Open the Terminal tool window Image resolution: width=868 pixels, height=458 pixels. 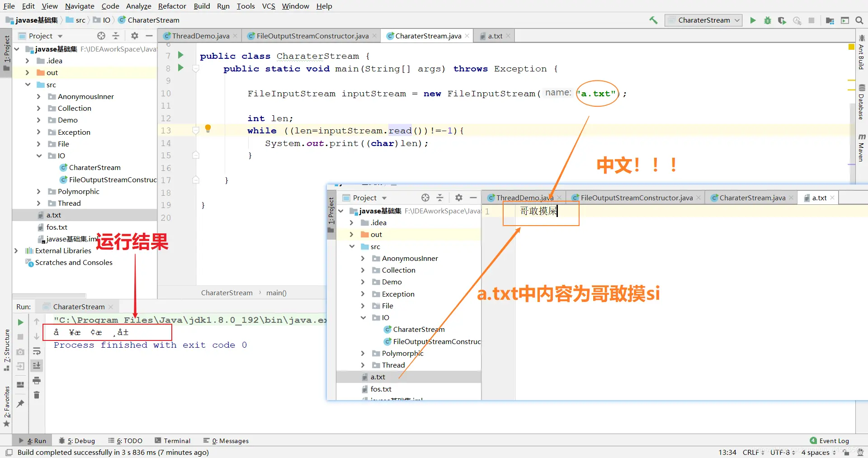173,441
